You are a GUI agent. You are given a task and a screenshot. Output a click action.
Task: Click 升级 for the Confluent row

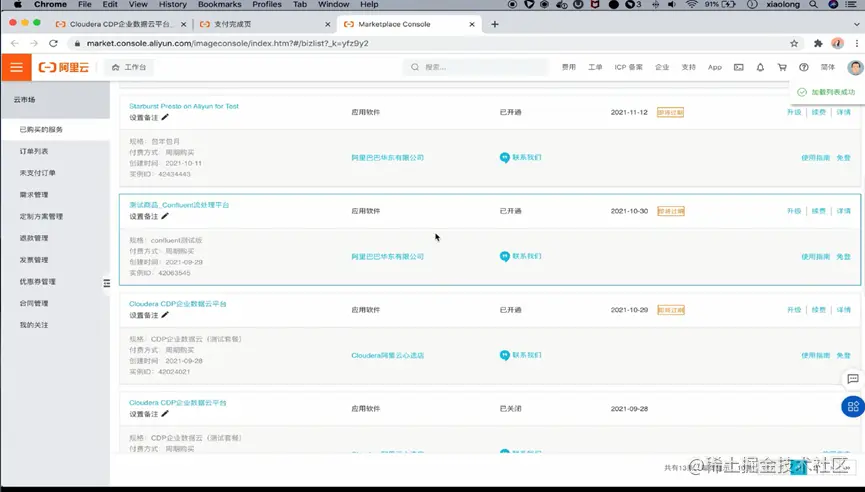click(x=794, y=211)
